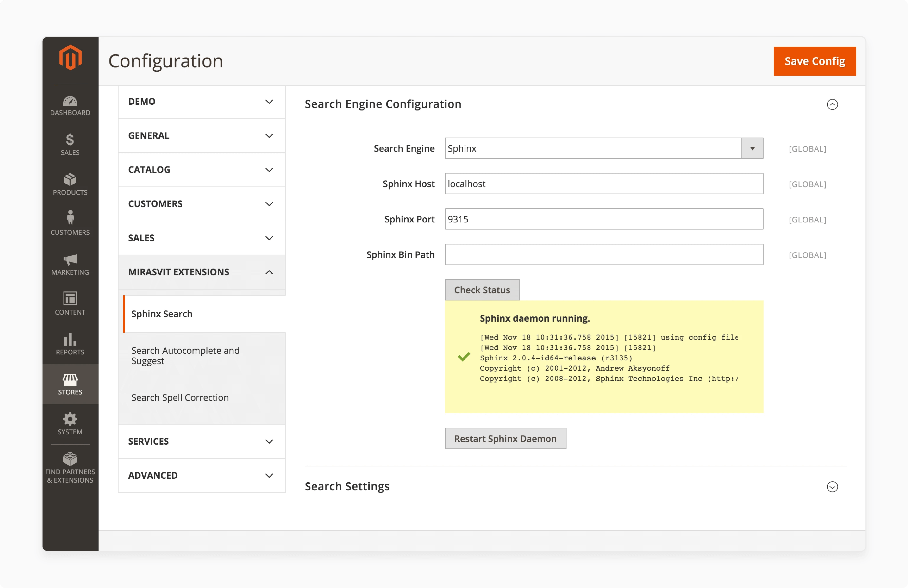Click the green checkmark status icon
The image size is (908, 588).
coord(464,357)
